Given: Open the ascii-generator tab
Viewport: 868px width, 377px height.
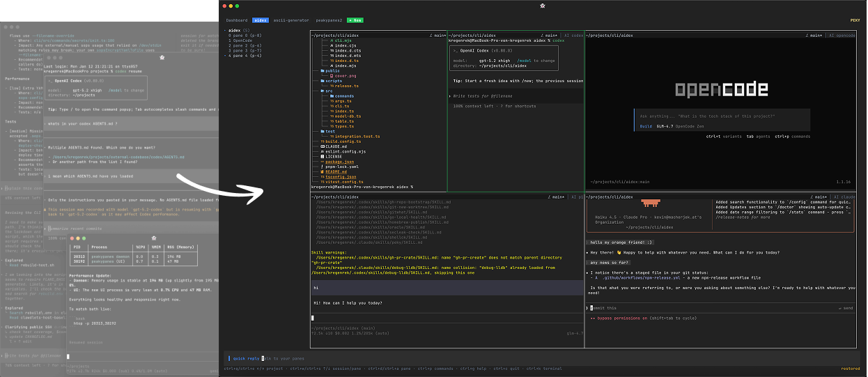Looking at the screenshot, I should pyautogui.click(x=291, y=21).
